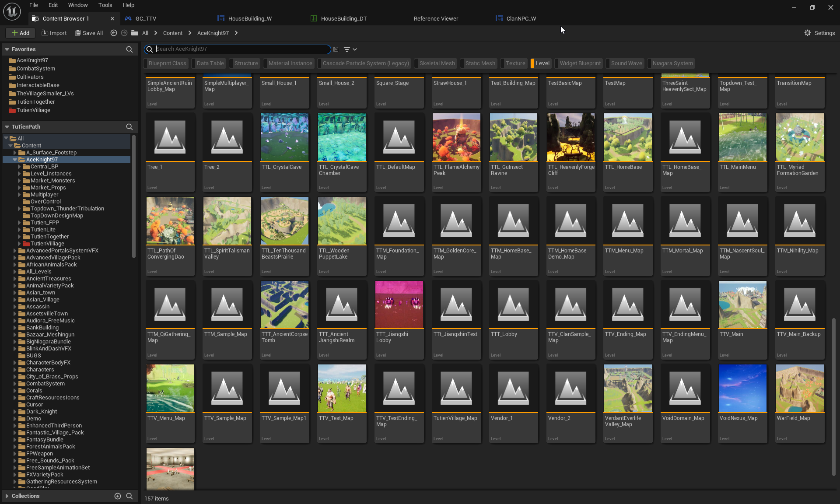Click the Favorites search magnifier icon
Screen dimensions: 840x504
(129, 49)
